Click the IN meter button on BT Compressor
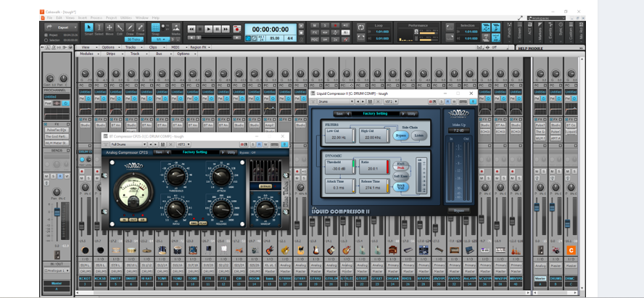Screen dimensions: 644x298 pos(123,220)
